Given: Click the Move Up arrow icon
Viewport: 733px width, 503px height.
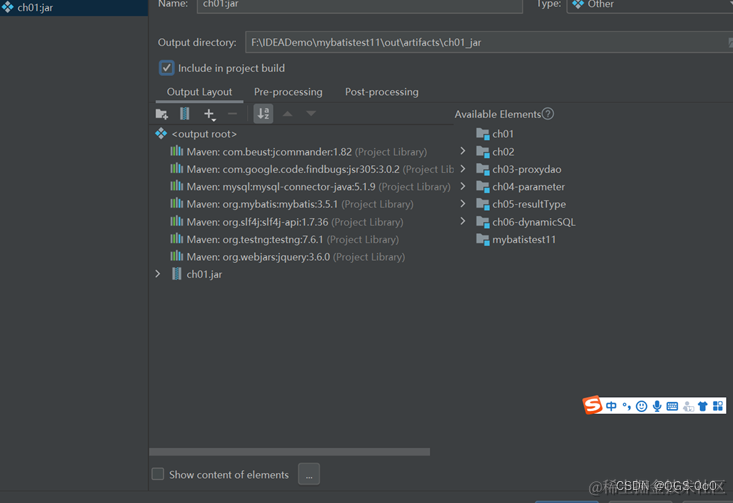Looking at the screenshot, I should pyautogui.click(x=287, y=114).
